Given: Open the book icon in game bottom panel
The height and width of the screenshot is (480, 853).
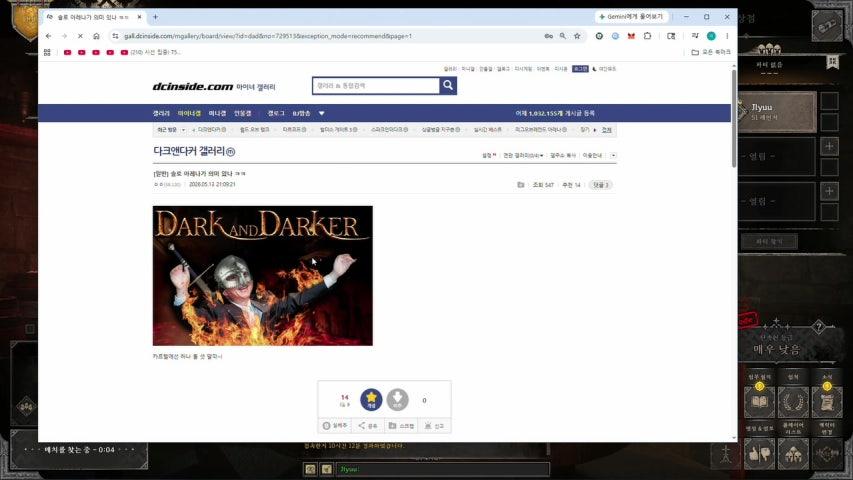Looking at the screenshot, I should click(759, 402).
